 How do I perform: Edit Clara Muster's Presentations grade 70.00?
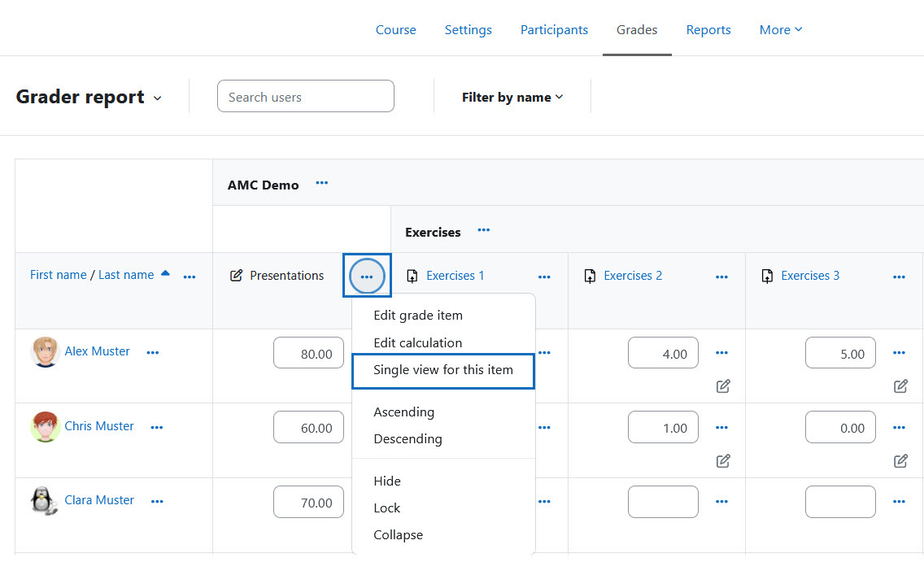click(309, 502)
